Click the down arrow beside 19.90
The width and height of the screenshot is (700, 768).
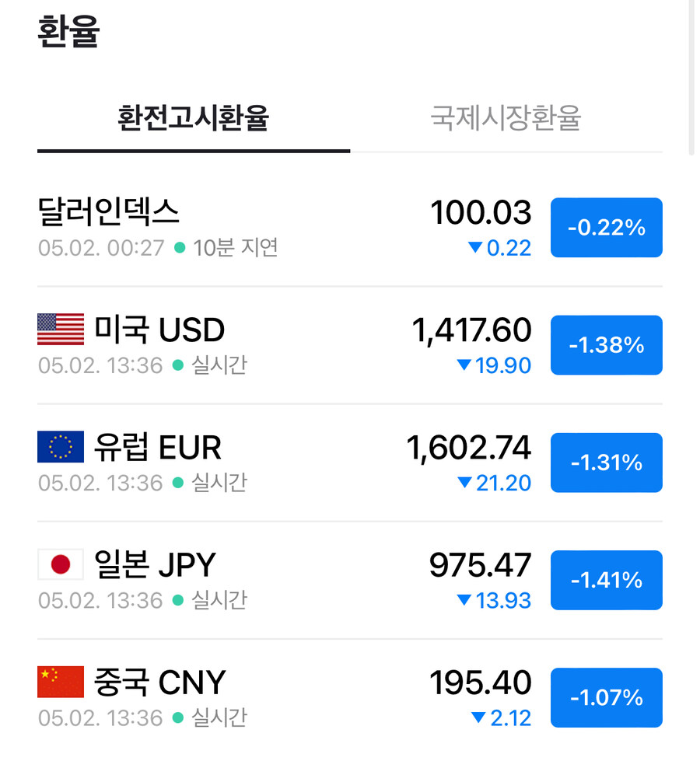pyautogui.click(x=464, y=365)
